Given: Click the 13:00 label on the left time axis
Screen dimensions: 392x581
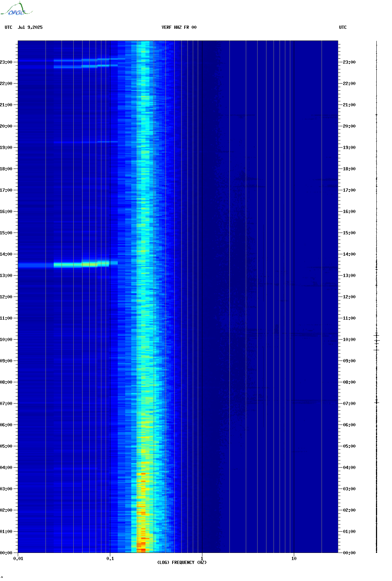Looking at the screenshot, I should pos(6,276).
